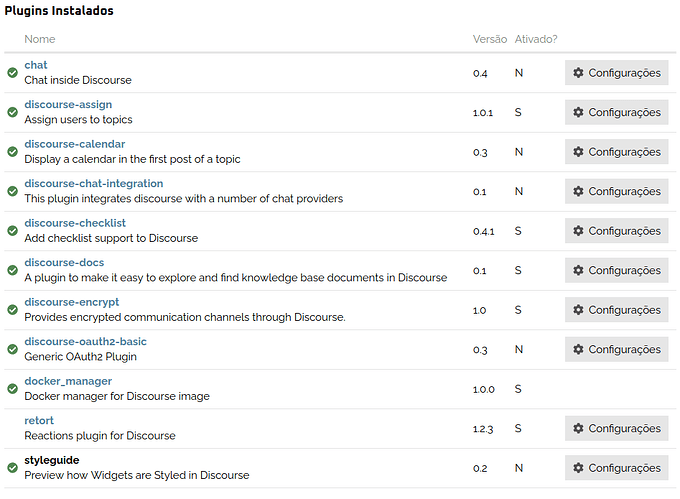The width and height of the screenshot is (680, 499).
Task: Open the discourse-oauth2-basic plugin link
Action: pyautogui.click(x=85, y=342)
